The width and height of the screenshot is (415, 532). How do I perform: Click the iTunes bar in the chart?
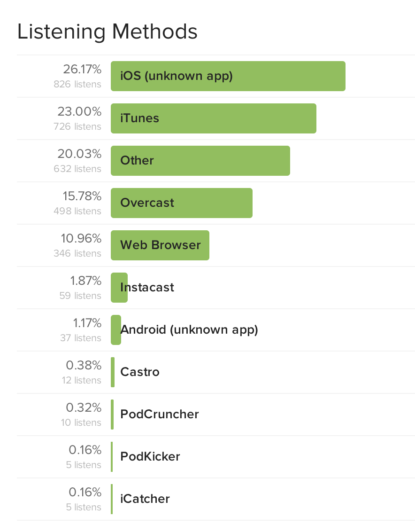point(213,118)
